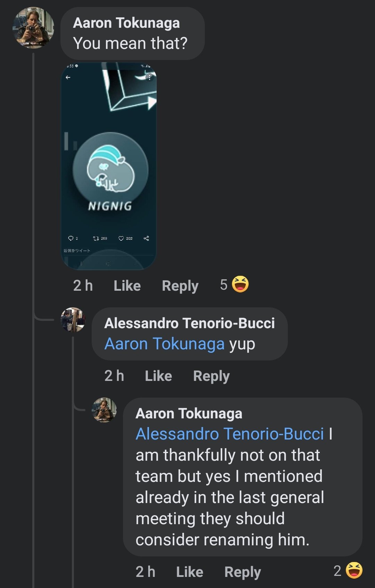Open the blue Alessandro Tenorio-Bucci mention link
Screen dimensions: 375x588
coord(230,434)
